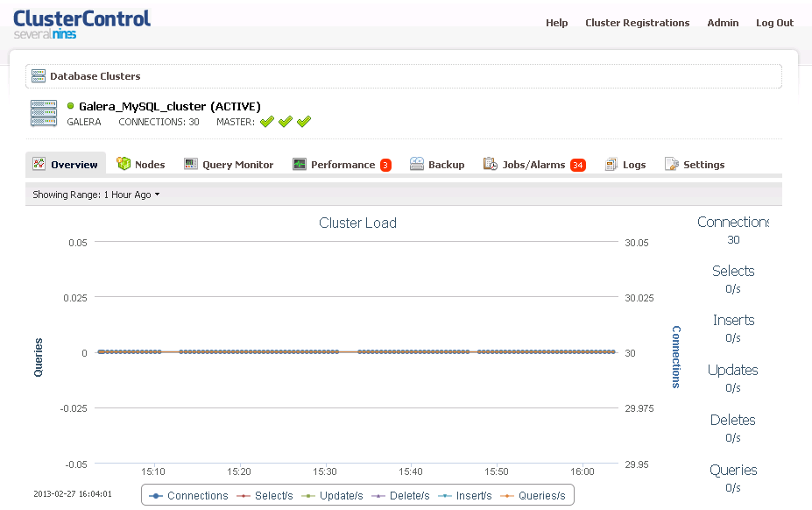Image resolution: width=812 pixels, height=510 pixels.
Task: Go to the Performance tab
Action: click(x=342, y=164)
